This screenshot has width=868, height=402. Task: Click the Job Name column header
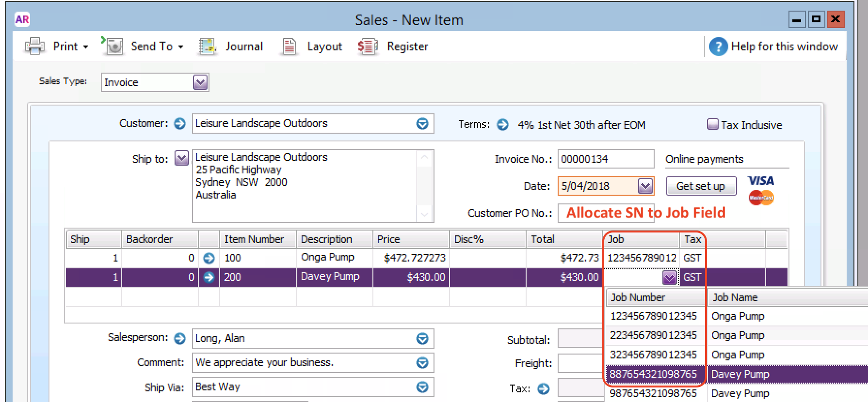pyautogui.click(x=788, y=297)
